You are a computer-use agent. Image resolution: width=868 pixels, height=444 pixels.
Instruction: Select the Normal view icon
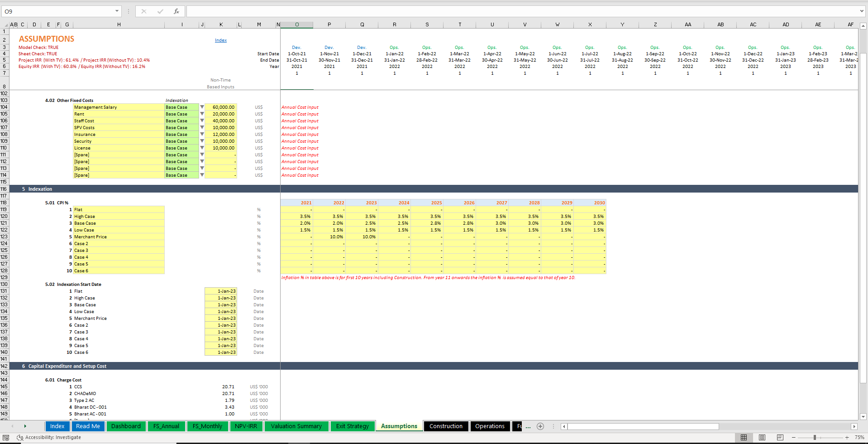point(744,437)
